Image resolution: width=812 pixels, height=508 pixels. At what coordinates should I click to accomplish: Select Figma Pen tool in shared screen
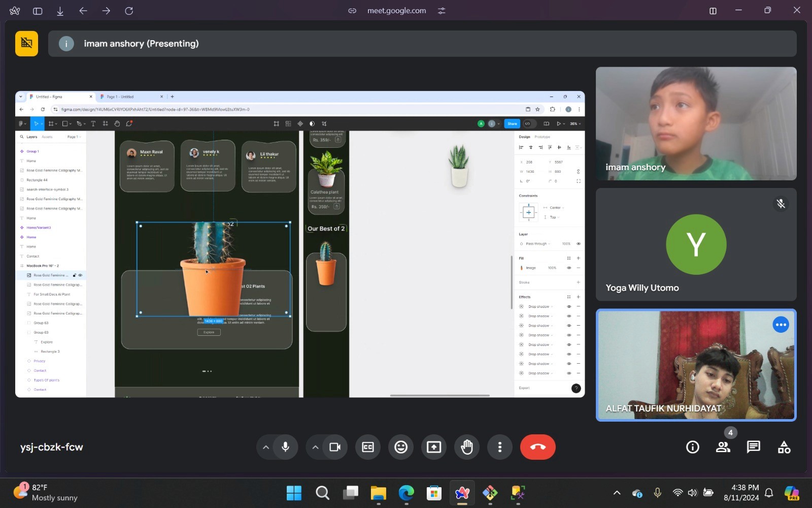[x=79, y=123]
